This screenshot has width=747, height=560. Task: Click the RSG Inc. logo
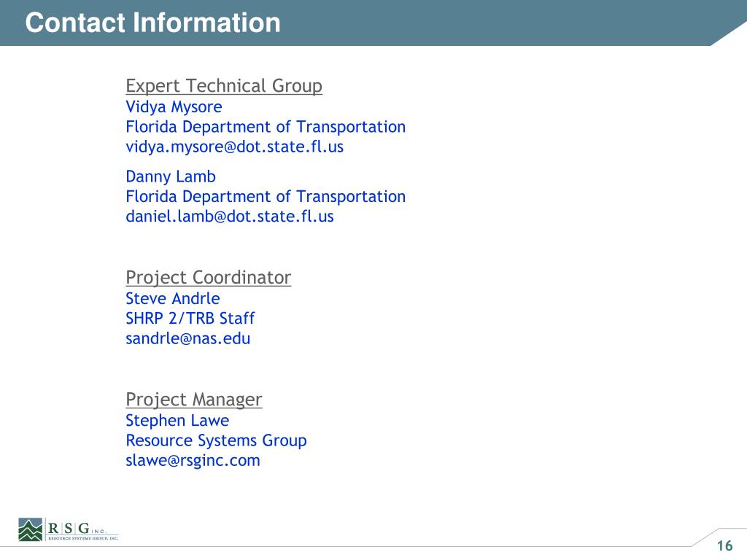click(69, 529)
